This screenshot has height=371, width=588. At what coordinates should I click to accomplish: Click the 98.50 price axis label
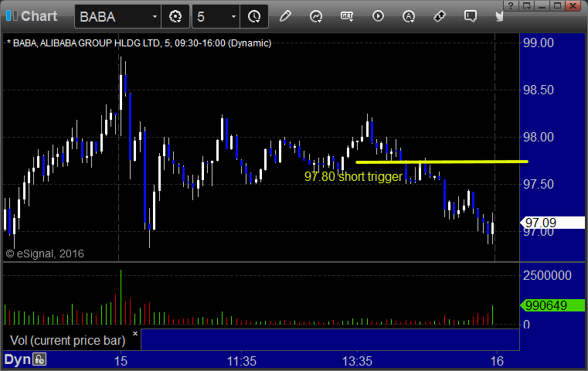click(x=539, y=90)
